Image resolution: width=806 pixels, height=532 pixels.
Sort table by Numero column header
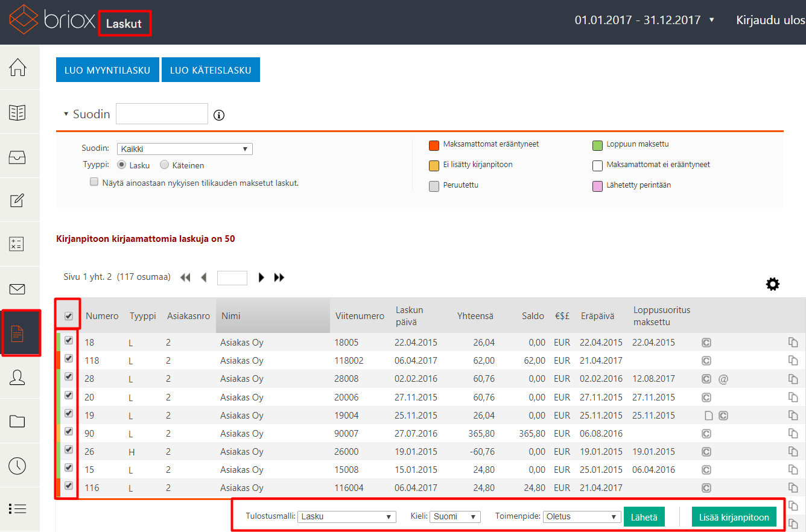(x=102, y=315)
